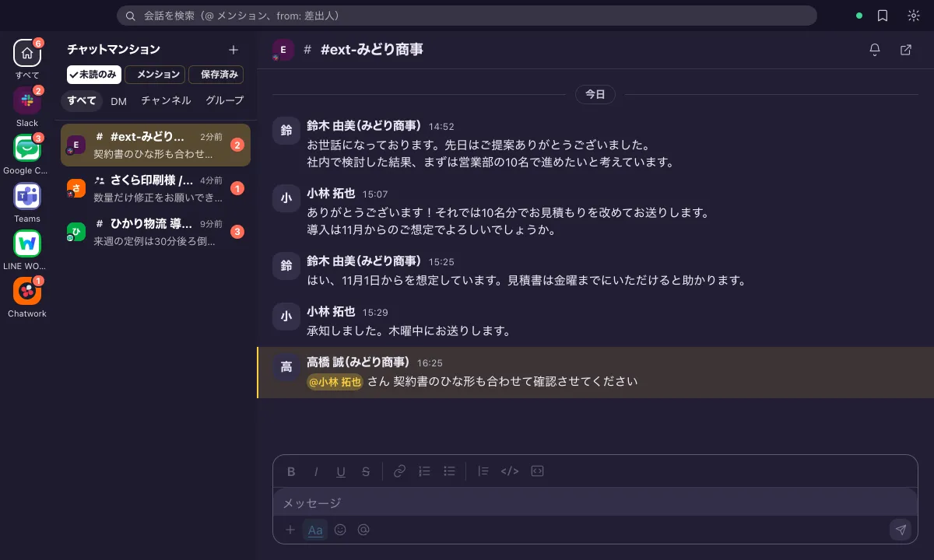Open the Google Chat service icon
934x560 pixels.
(27, 148)
